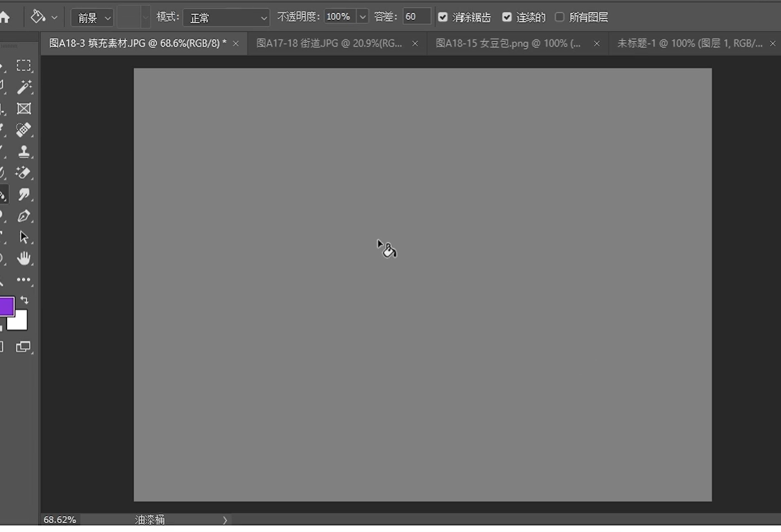The width and height of the screenshot is (781, 532).
Task: Fill the gray canvas with paint bucket
Action: [x=423, y=285]
